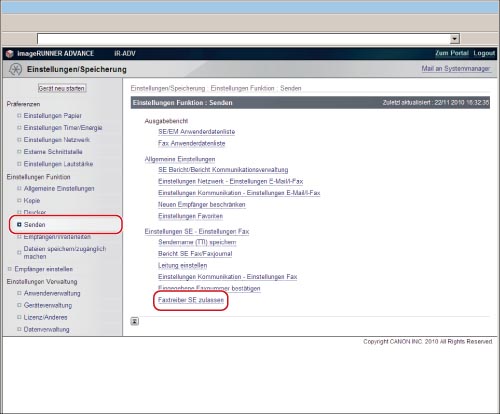The height and width of the screenshot is (414, 500).
Task: Click the Einstellungen/Speicherung gear icon
Action: [x=15, y=69]
